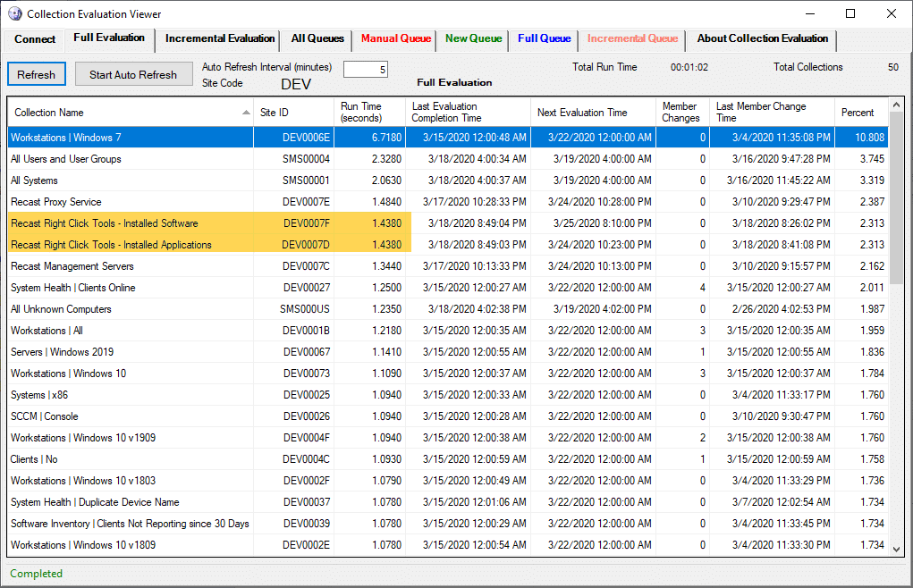Edit the Auto Refresh Interval value
The height and width of the screenshot is (588, 913).
tap(366, 67)
